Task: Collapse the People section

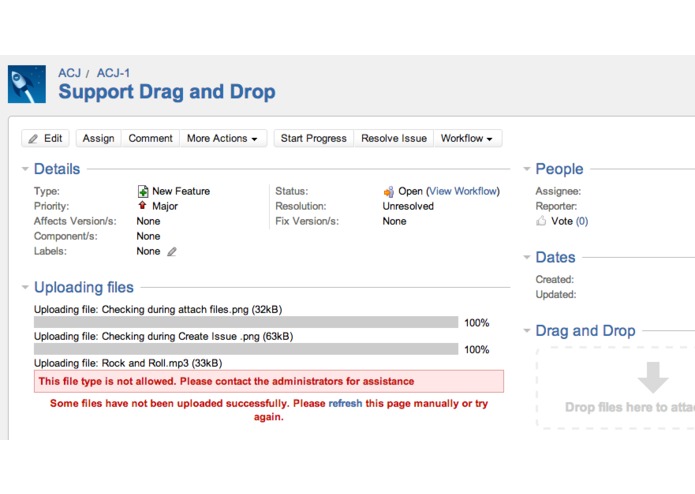Action: click(x=527, y=169)
